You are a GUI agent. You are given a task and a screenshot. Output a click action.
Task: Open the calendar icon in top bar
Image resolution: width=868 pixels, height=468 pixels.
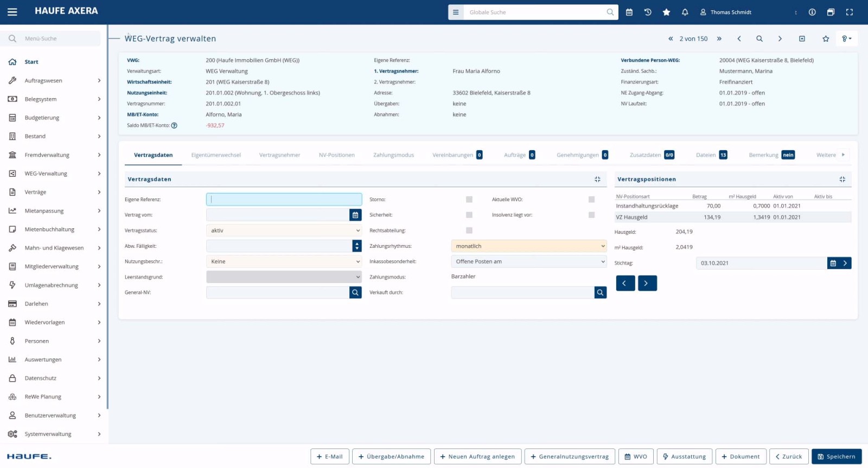pyautogui.click(x=629, y=12)
